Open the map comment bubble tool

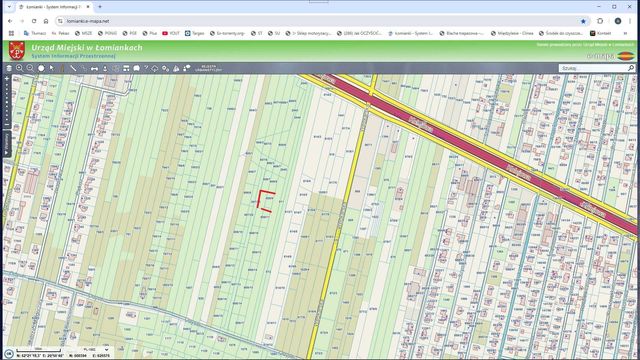[137, 68]
